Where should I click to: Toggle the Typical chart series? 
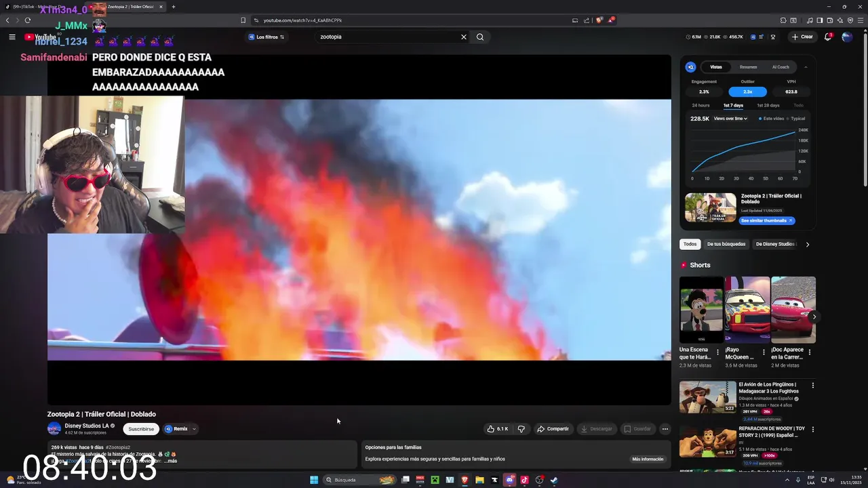coord(796,119)
